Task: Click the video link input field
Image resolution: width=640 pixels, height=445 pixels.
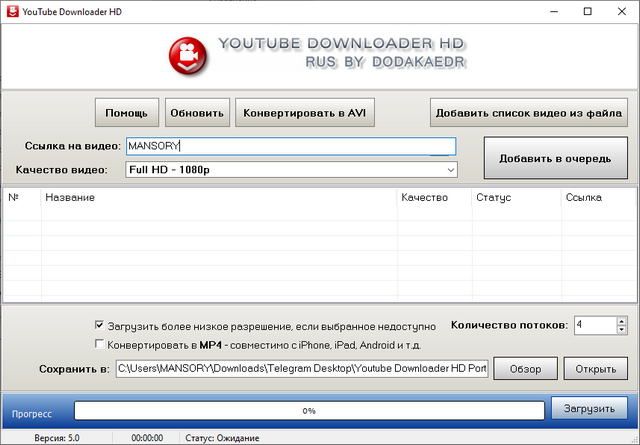Action: pyautogui.click(x=290, y=147)
